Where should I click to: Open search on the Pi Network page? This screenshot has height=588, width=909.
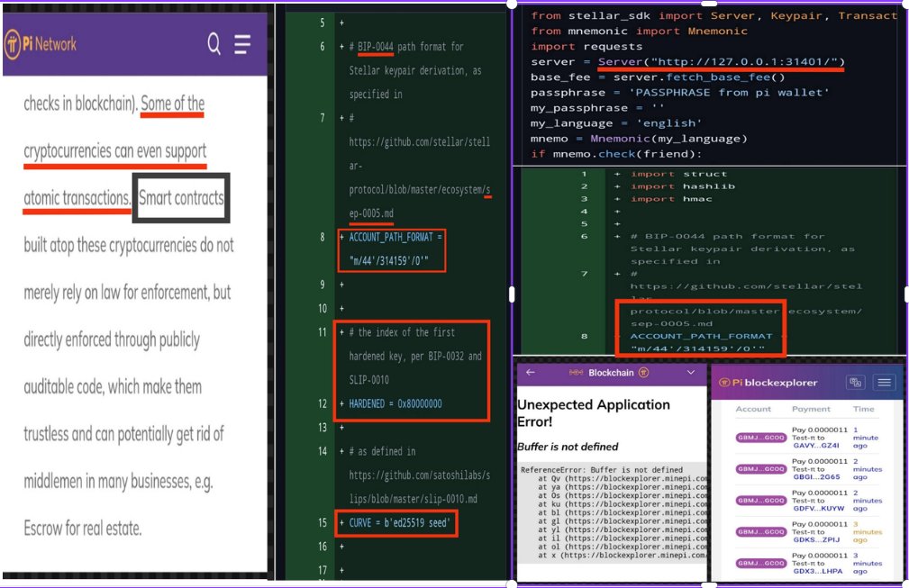point(214,43)
